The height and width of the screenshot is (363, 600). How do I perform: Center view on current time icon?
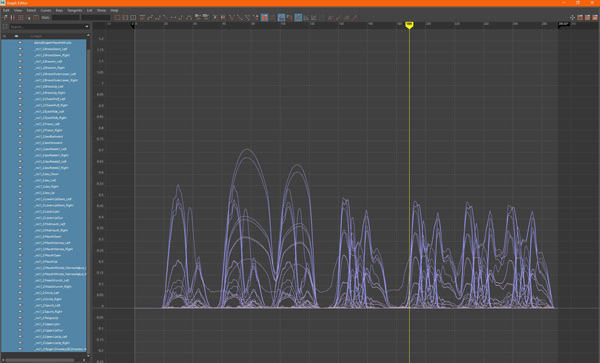point(133,18)
